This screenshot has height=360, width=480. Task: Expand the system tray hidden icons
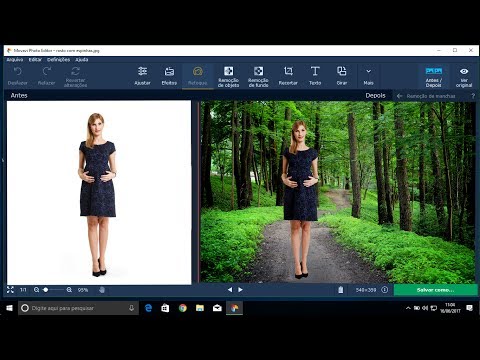pos(408,308)
